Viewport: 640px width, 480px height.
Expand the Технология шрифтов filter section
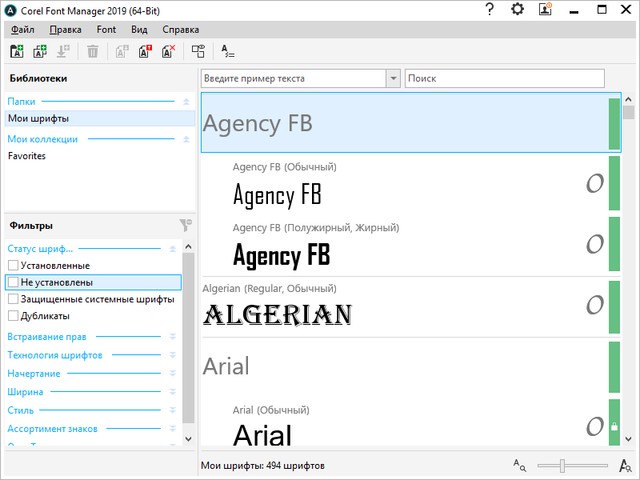point(172,355)
